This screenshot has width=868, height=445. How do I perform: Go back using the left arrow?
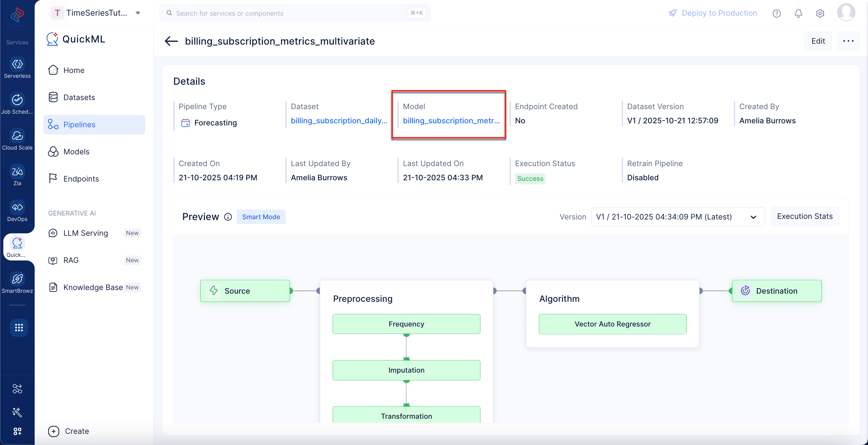(x=171, y=41)
